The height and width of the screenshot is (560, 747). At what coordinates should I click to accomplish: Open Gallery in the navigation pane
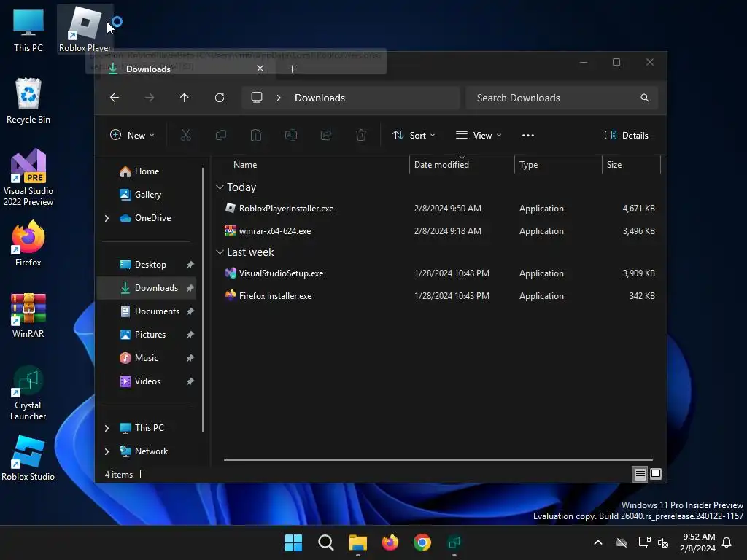146,195
